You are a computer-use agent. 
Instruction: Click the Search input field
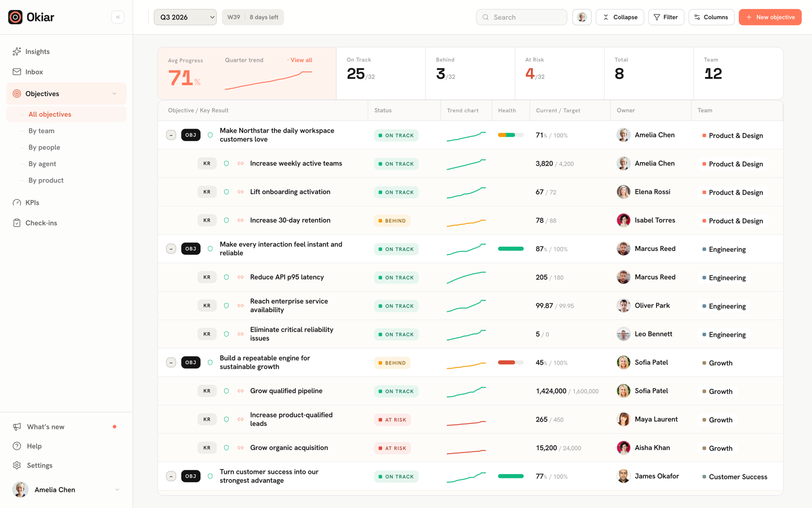[521, 17]
